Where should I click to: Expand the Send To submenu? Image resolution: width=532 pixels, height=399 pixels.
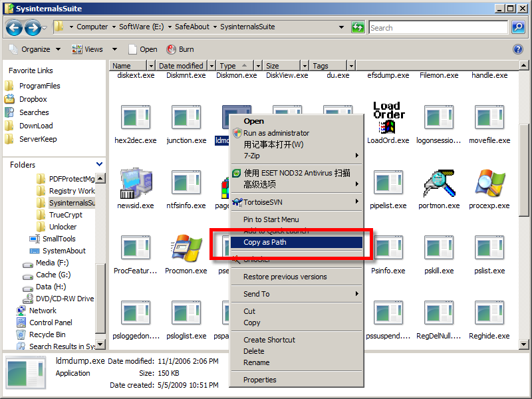coord(297,294)
